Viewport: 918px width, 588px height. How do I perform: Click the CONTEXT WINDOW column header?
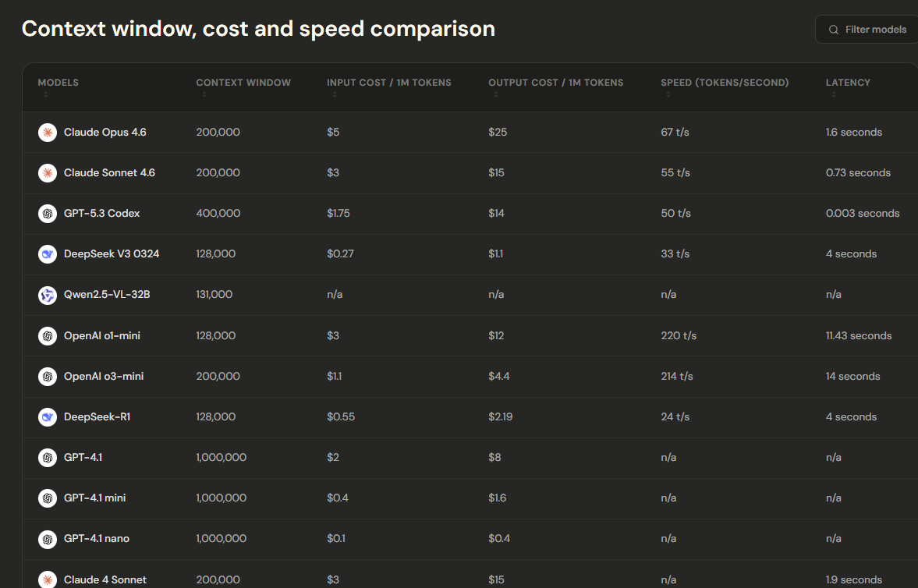coord(243,83)
